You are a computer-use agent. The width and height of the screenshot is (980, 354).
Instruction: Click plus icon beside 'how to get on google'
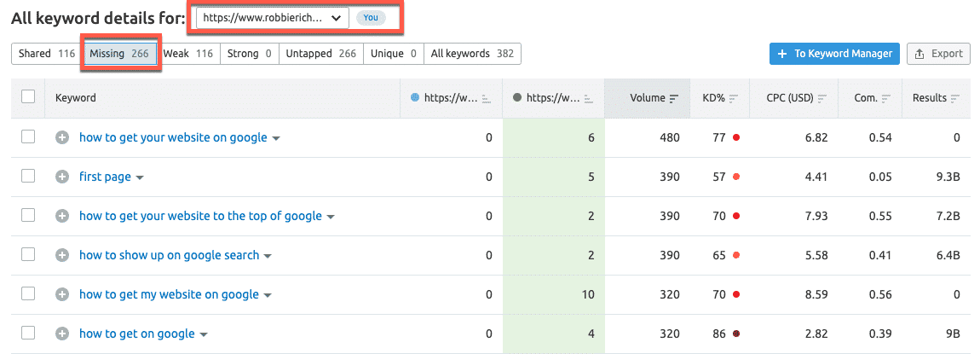pyautogui.click(x=62, y=334)
